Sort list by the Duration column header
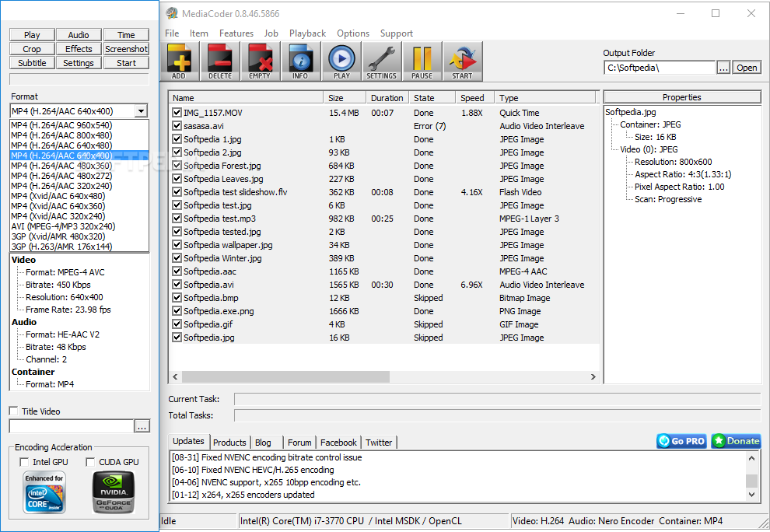 387,98
